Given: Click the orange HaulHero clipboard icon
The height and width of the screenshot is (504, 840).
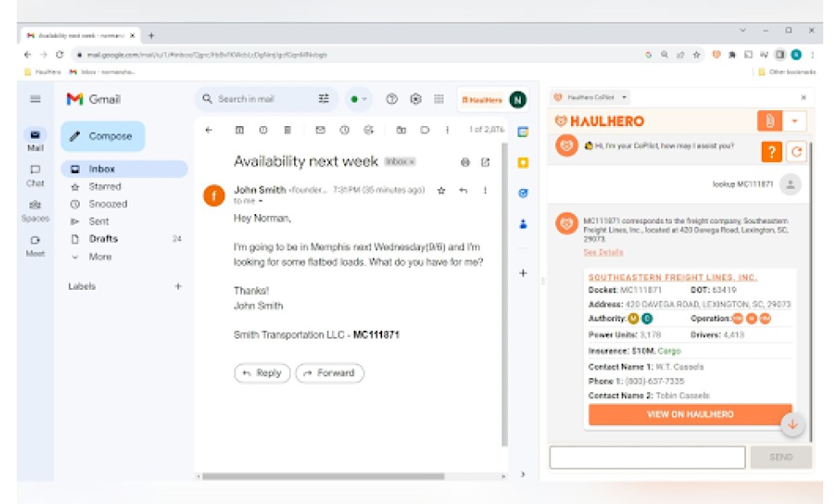Looking at the screenshot, I should click(769, 121).
